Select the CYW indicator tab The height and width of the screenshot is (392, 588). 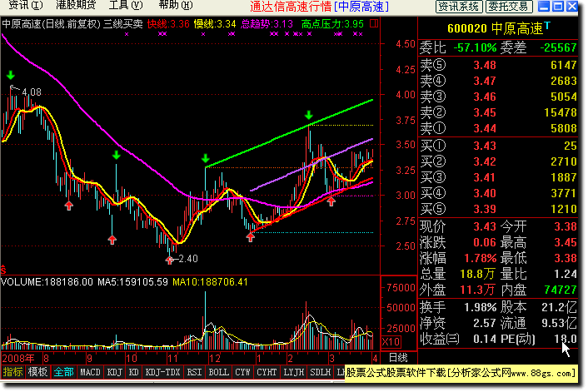[x=242, y=372]
